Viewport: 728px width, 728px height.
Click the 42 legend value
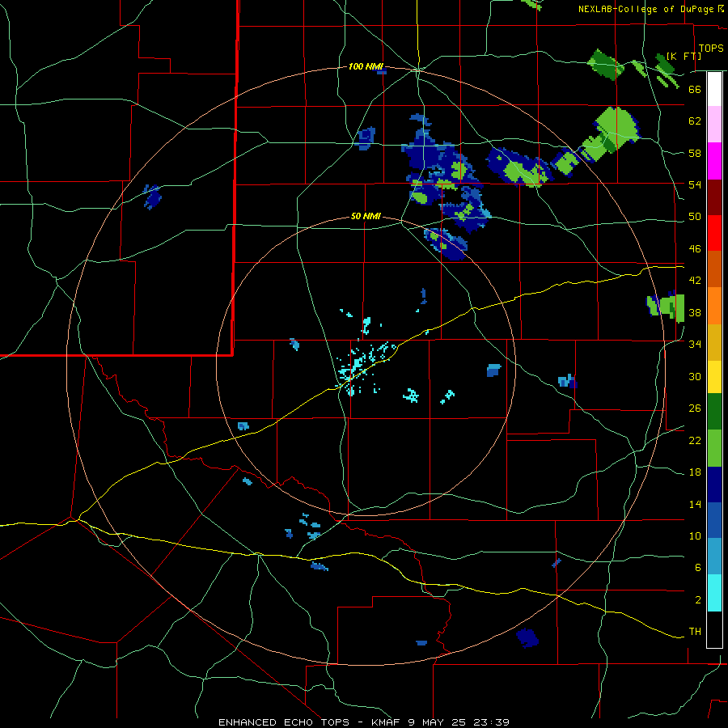point(695,281)
